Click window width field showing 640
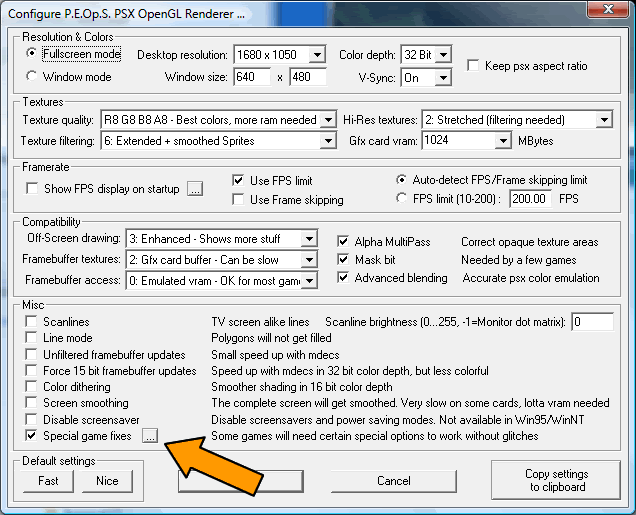This screenshot has height=515, width=636. click(x=252, y=77)
